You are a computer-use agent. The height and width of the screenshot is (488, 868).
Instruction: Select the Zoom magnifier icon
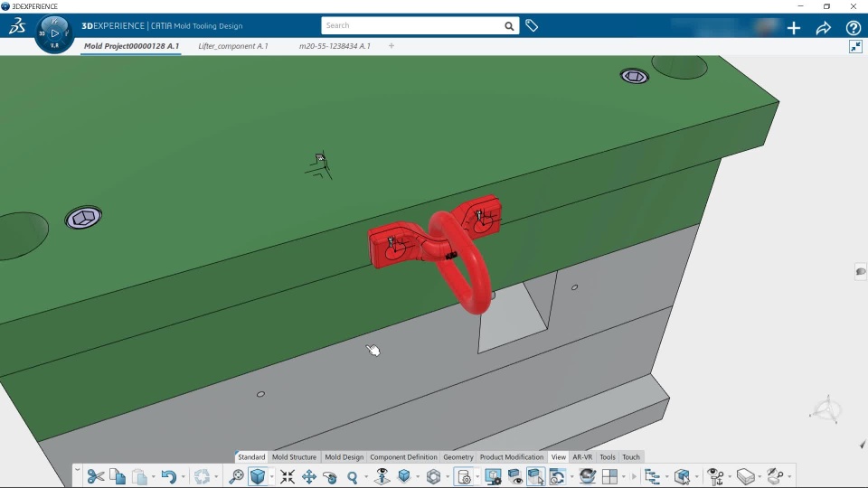352,476
